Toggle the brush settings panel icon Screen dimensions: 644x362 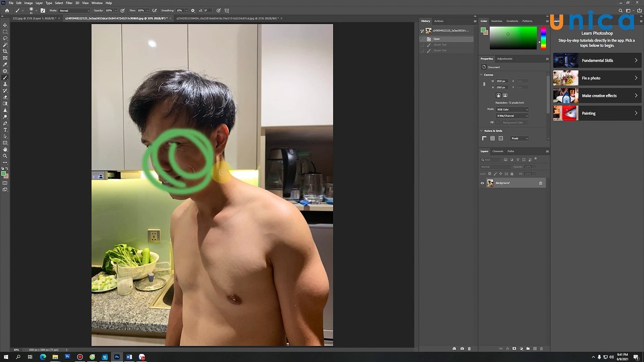(42, 10)
